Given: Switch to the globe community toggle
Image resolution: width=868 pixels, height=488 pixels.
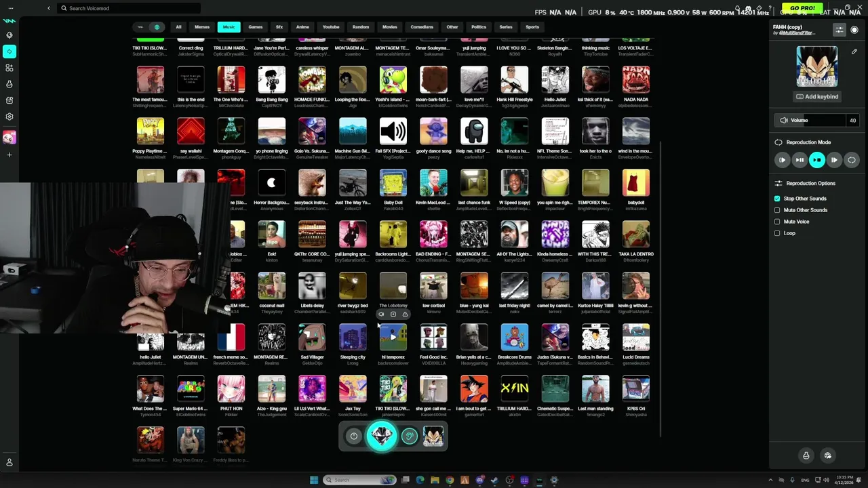Looking at the screenshot, I should pyautogui.click(x=157, y=27).
